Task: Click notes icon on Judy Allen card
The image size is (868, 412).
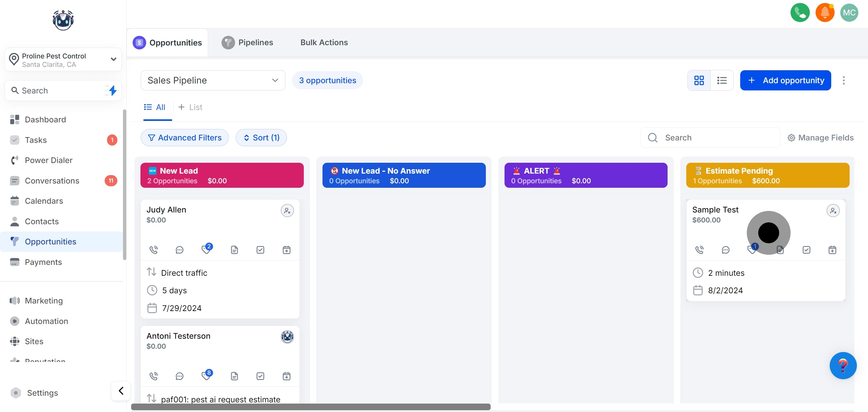Action: 234,250
